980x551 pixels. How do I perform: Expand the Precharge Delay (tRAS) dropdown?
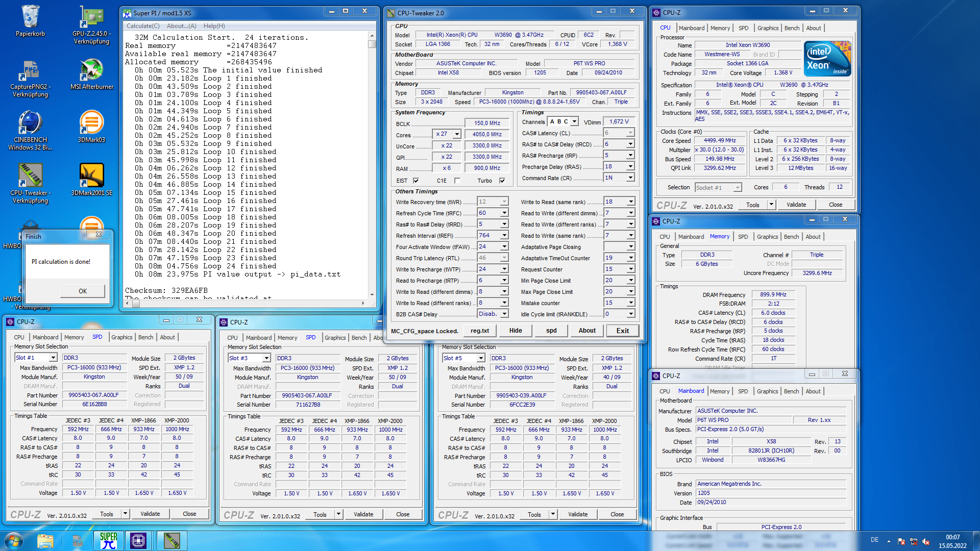pos(630,166)
